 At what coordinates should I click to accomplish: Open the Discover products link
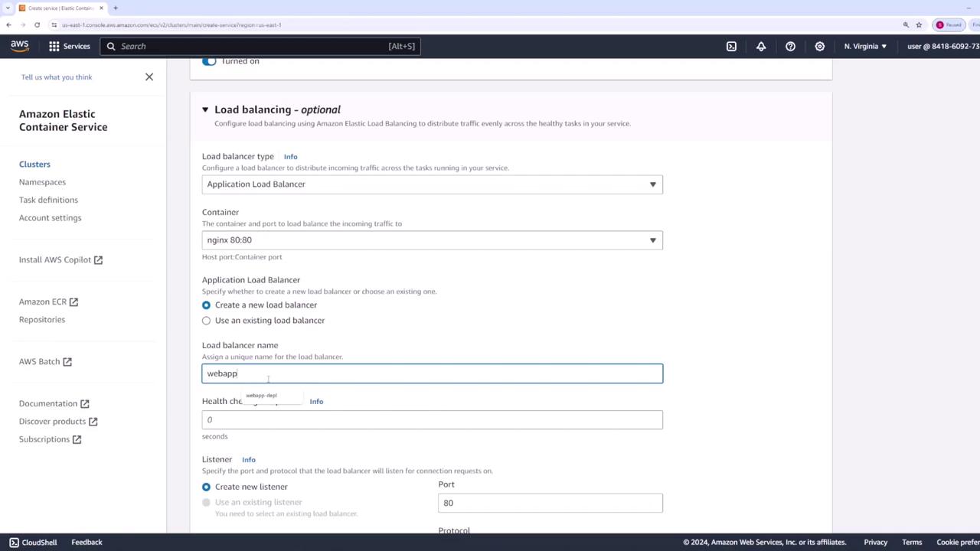tap(52, 421)
